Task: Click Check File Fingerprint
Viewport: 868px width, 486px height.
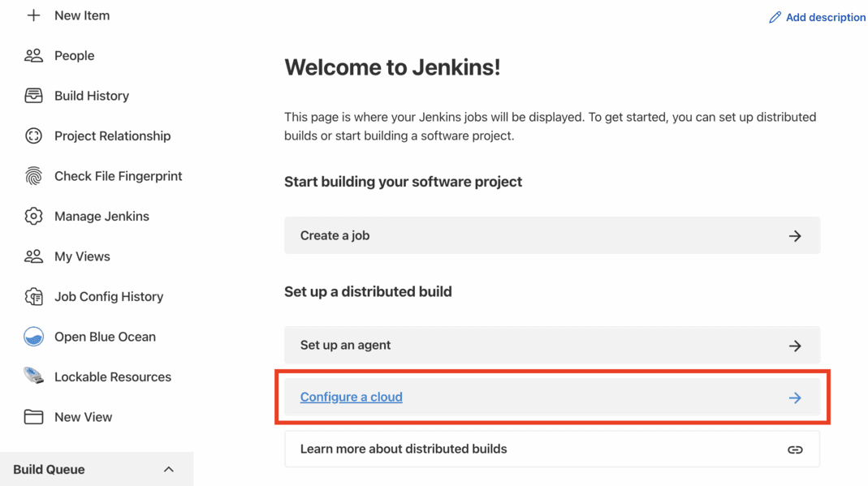Action: (117, 175)
